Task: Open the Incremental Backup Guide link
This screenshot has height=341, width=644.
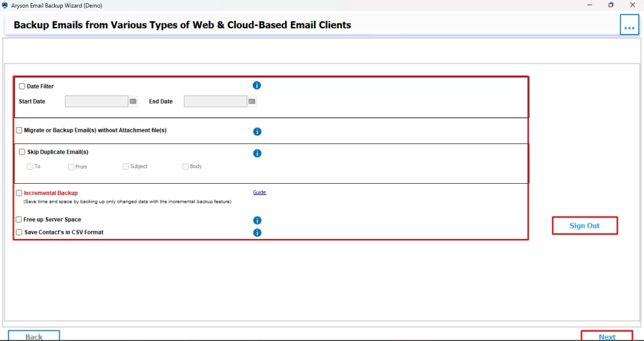Action: tap(260, 193)
